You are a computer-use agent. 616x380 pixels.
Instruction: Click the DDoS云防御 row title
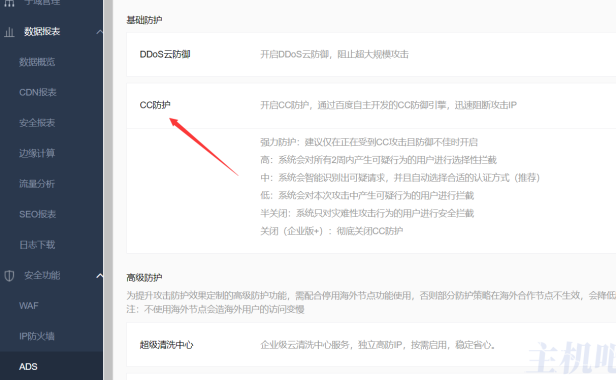[165, 54]
